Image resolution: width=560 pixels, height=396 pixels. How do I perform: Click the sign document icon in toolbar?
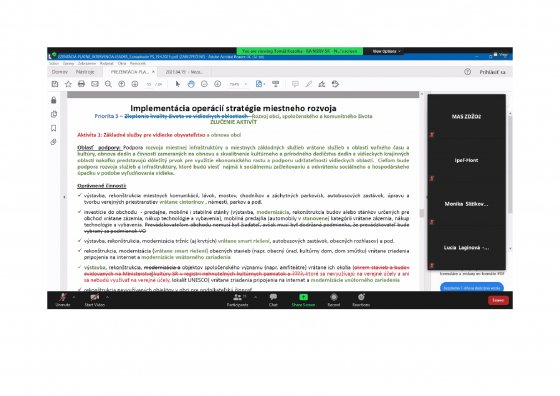(322, 84)
